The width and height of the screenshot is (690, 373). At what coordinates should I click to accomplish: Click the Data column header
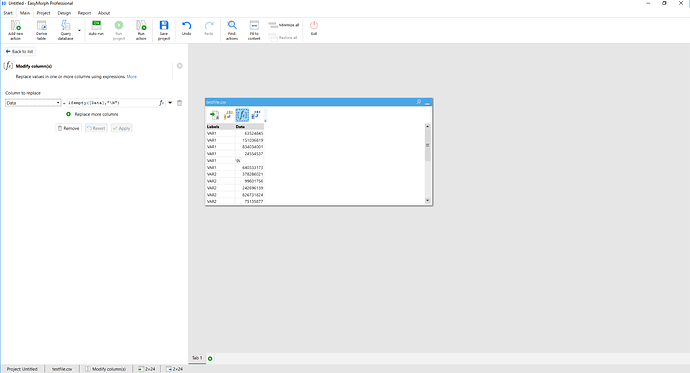point(249,127)
